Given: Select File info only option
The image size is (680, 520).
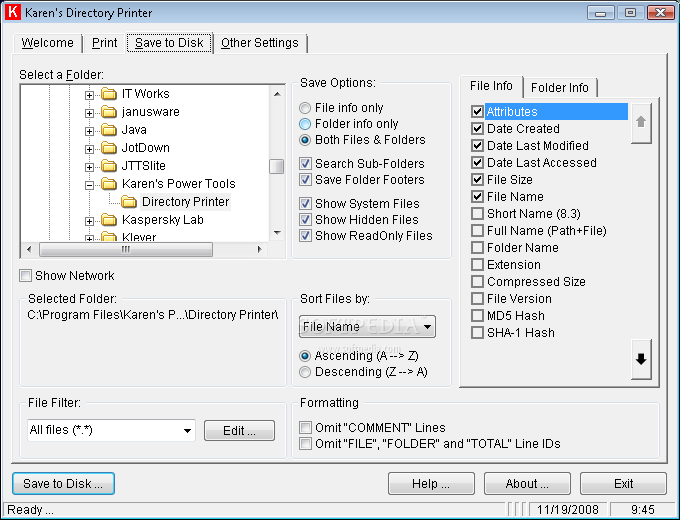Looking at the screenshot, I should (x=341, y=108).
